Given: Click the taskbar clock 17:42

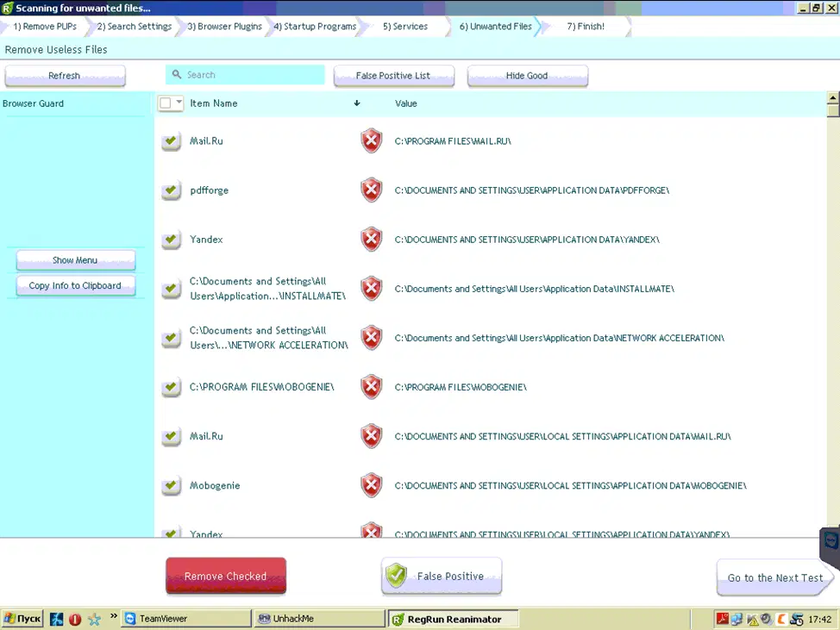Looking at the screenshot, I should [819, 620].
